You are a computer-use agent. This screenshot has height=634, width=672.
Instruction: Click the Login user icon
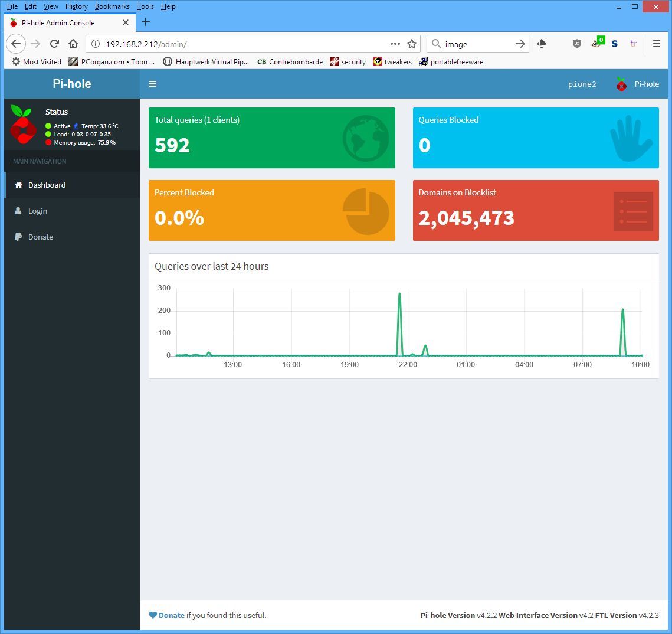click(18, 211)
